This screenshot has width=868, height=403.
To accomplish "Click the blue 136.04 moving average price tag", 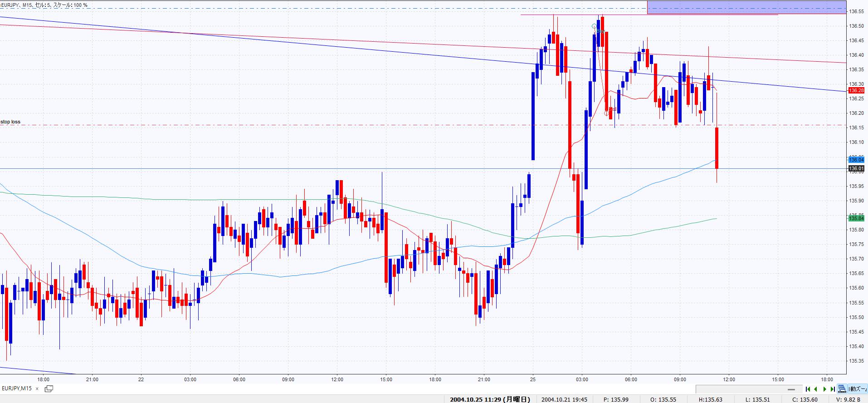I will pos(856,160).
